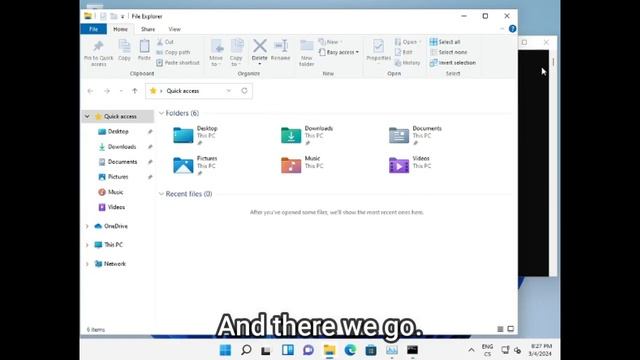Click the Rename ribbon button
This screenshot has width=640, height=360.
pos(281,51)
